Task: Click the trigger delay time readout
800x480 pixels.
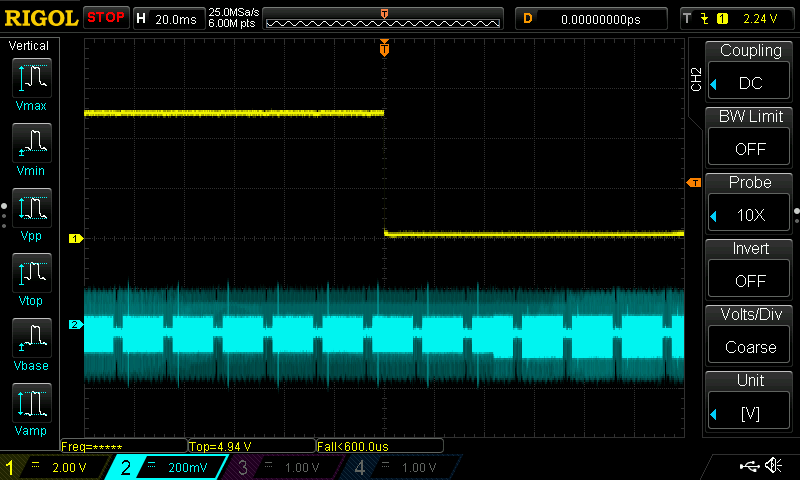Action: pyautogui.click(x=600, y=18)
